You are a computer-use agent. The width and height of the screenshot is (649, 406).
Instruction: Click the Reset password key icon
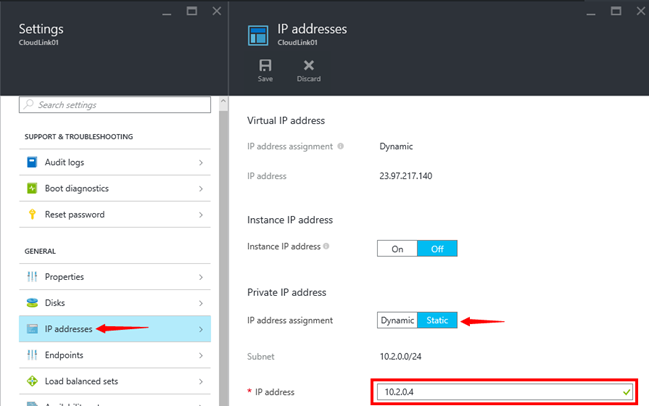(32, 214)
